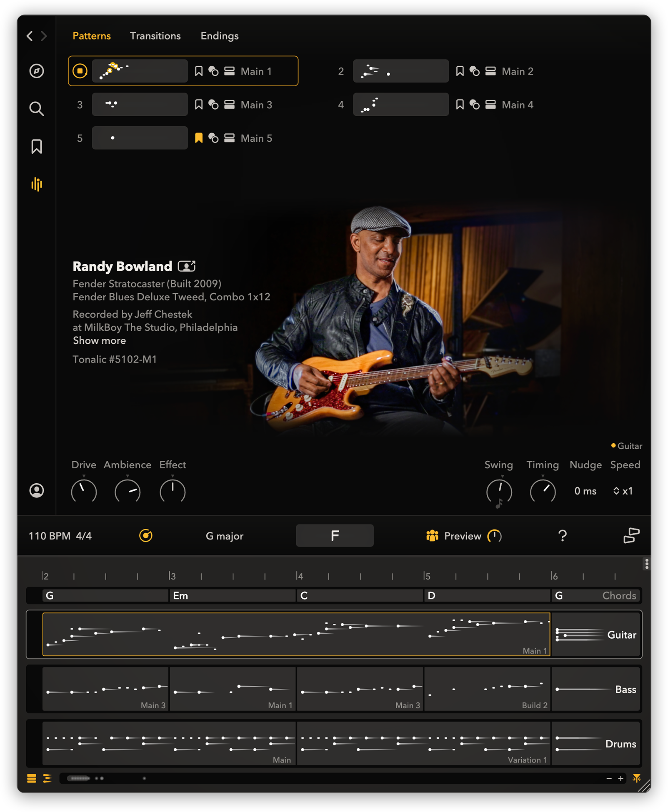
Task: Click the artist profile icon beside Randy Bowland
Action: coord(186,266)
